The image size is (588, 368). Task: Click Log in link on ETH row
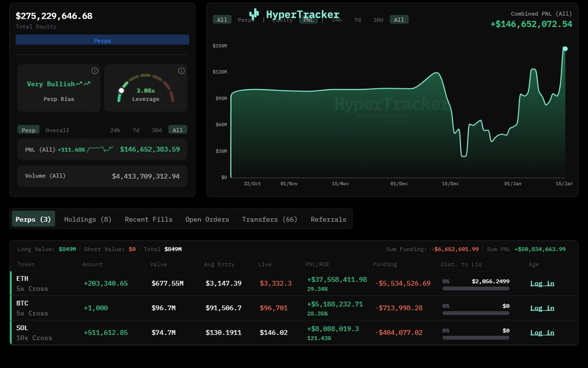(542, 283)
